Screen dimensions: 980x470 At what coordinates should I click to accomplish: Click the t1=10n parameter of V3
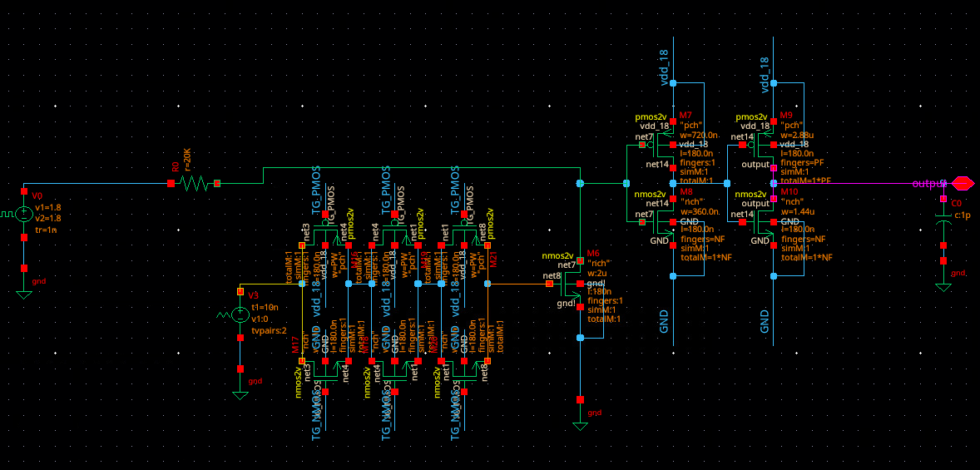pos(264,308)
